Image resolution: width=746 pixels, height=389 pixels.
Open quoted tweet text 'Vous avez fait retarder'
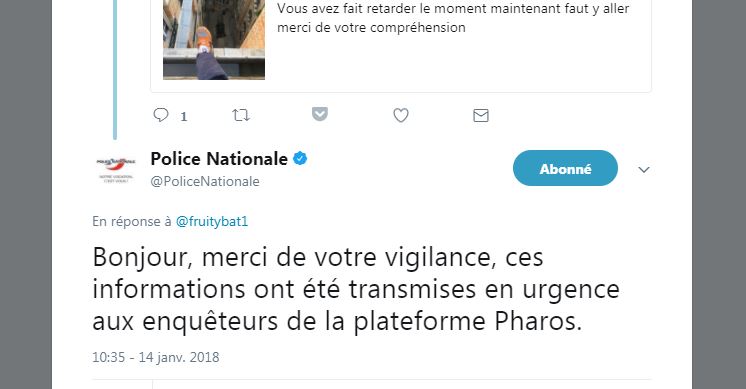pos(453,18)
